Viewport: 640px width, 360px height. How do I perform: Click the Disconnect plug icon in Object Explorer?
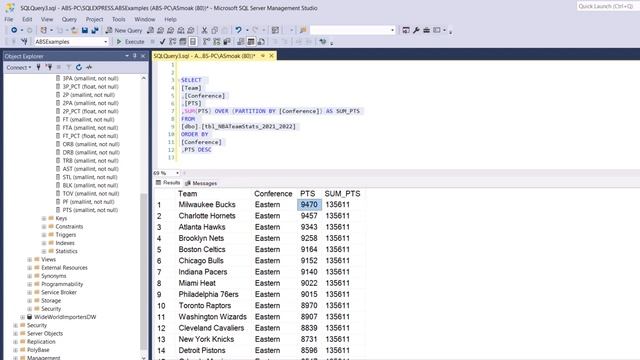49,67
